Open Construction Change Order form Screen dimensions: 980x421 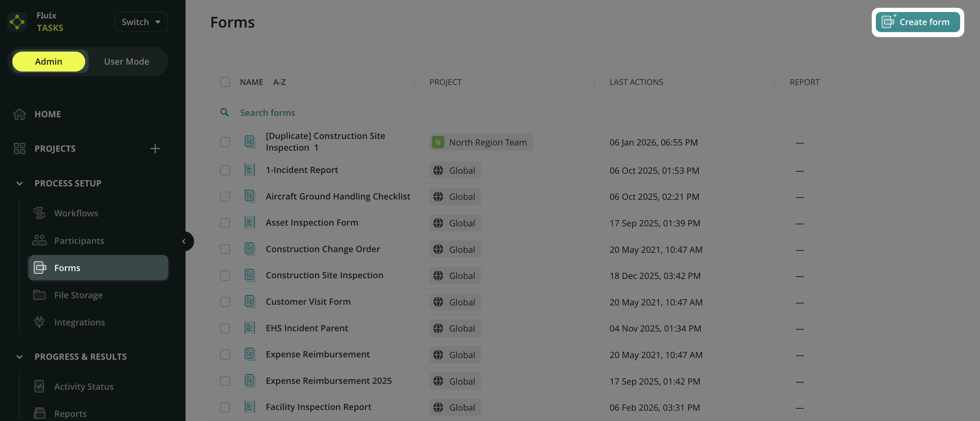click(322, 249)
